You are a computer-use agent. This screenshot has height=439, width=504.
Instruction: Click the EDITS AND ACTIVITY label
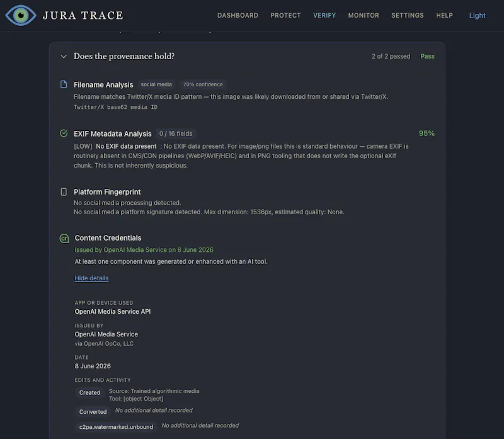(103, 380)
